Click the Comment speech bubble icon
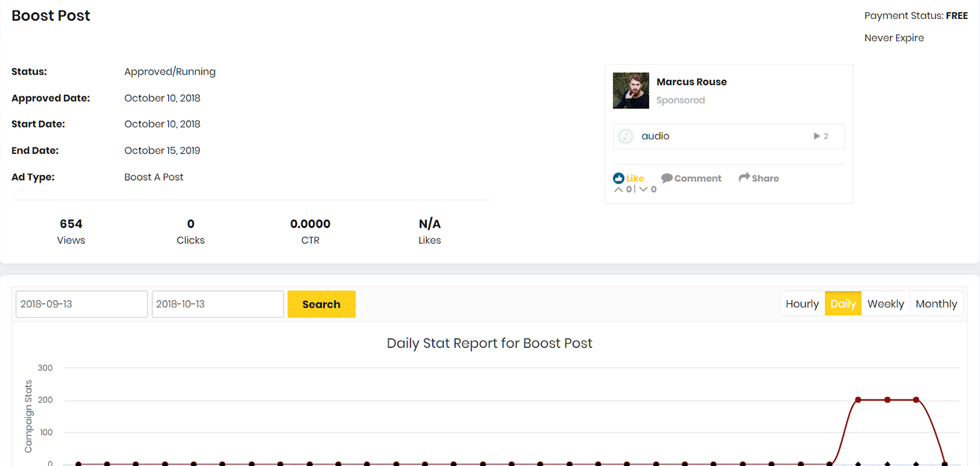This screenshot has height=466, width=980. click(667, 178)
